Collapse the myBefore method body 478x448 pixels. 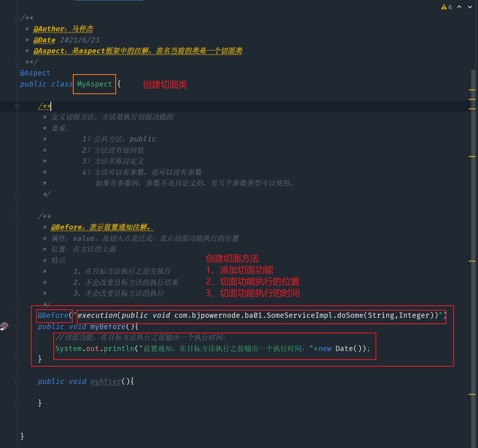tap(17, 327)
